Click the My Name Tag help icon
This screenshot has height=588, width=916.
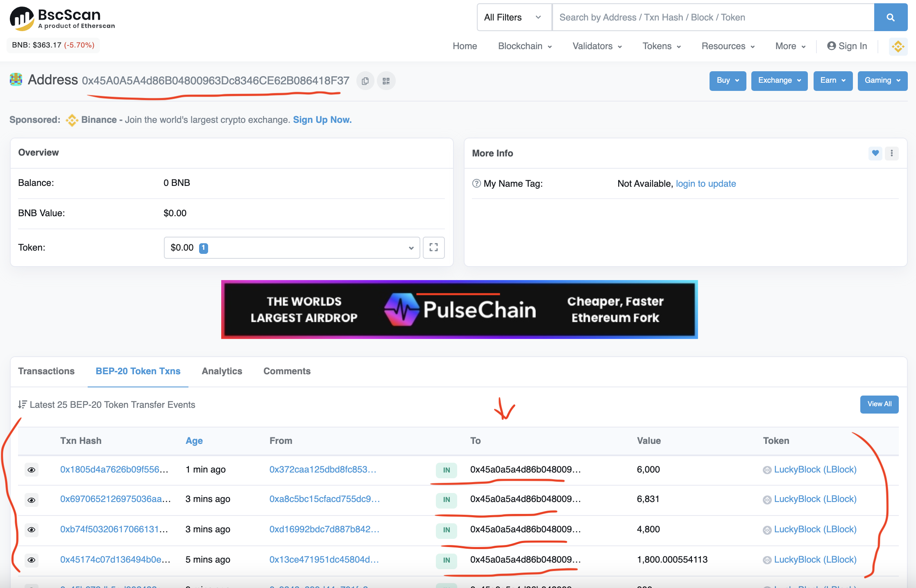[476, 183]
